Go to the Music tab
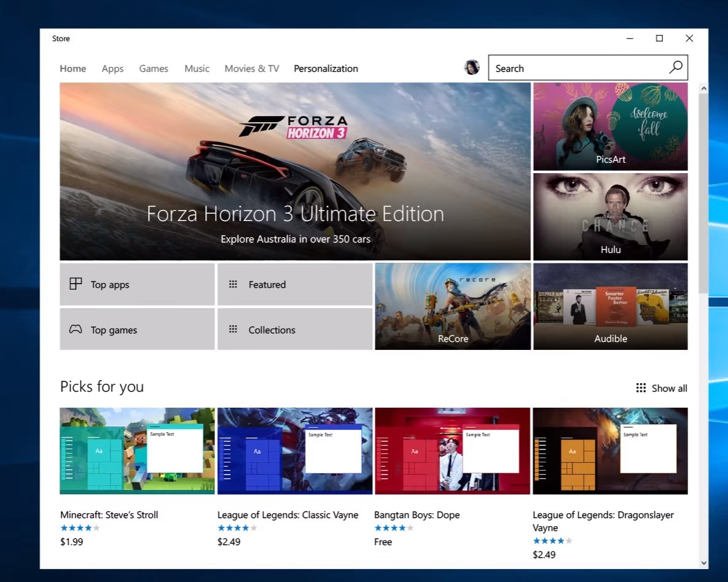The image size is (728, 582). 197,68
